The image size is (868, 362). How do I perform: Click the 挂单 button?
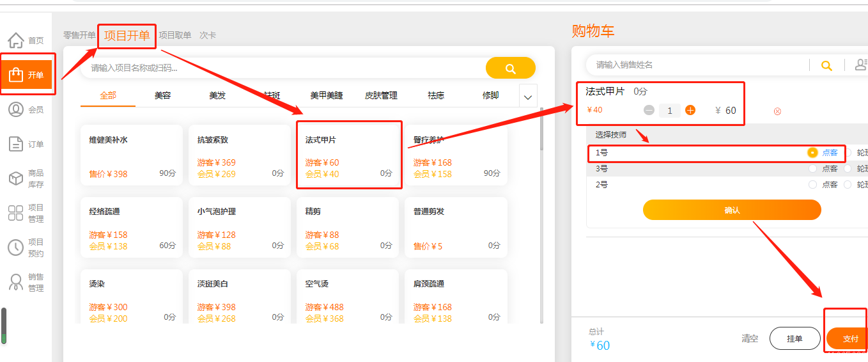794,338
